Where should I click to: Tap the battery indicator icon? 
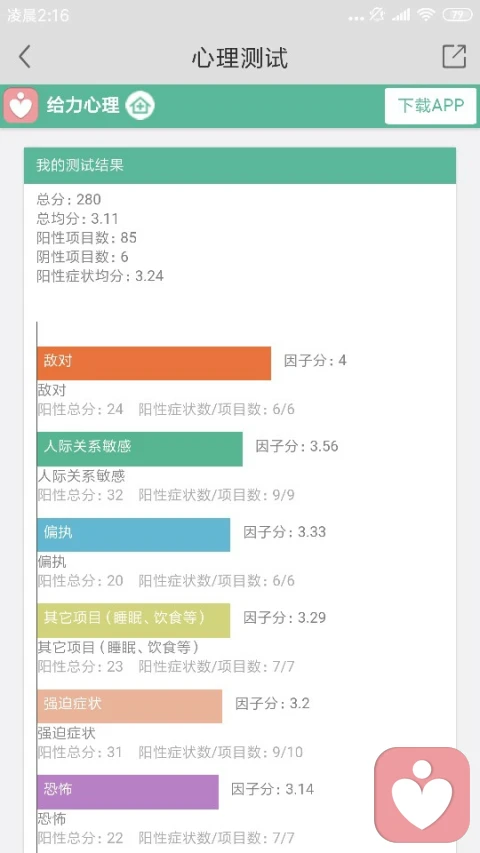coord(457,15)
